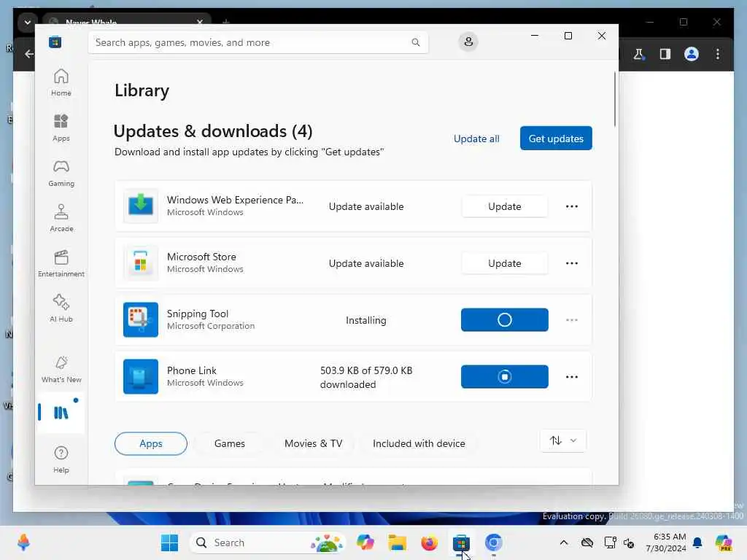The image size is (747, 560).
Task: Open Help in the sidebar
Action: point(61,459)
